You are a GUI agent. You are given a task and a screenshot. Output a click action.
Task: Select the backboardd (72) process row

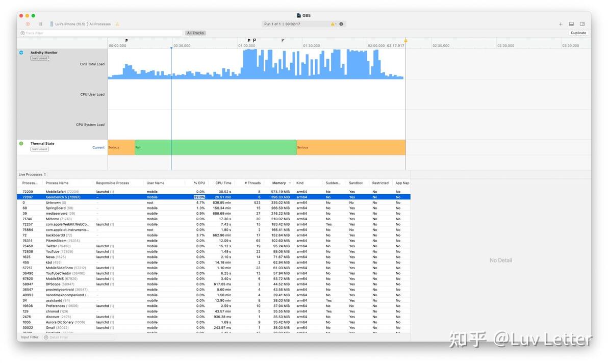(x=214, y=235)
